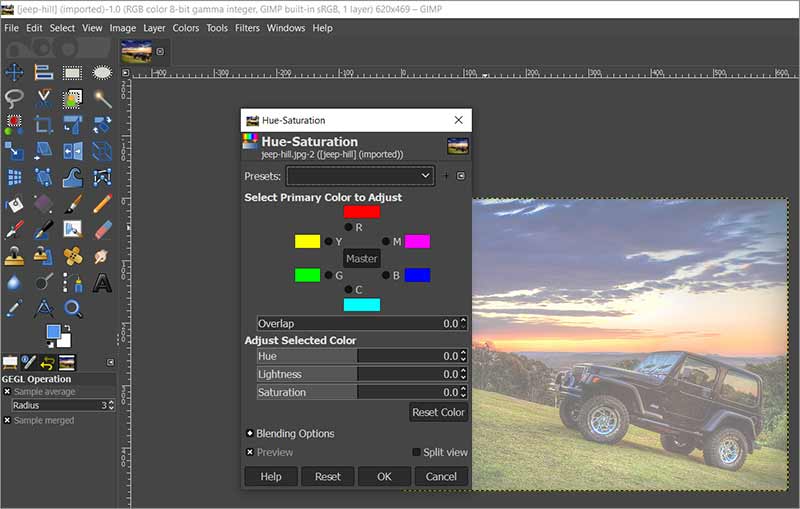This screenshot has height=509, width=800.
Task: Open the Tool Options dock menu arrow
Action: (x=110, y=362)
